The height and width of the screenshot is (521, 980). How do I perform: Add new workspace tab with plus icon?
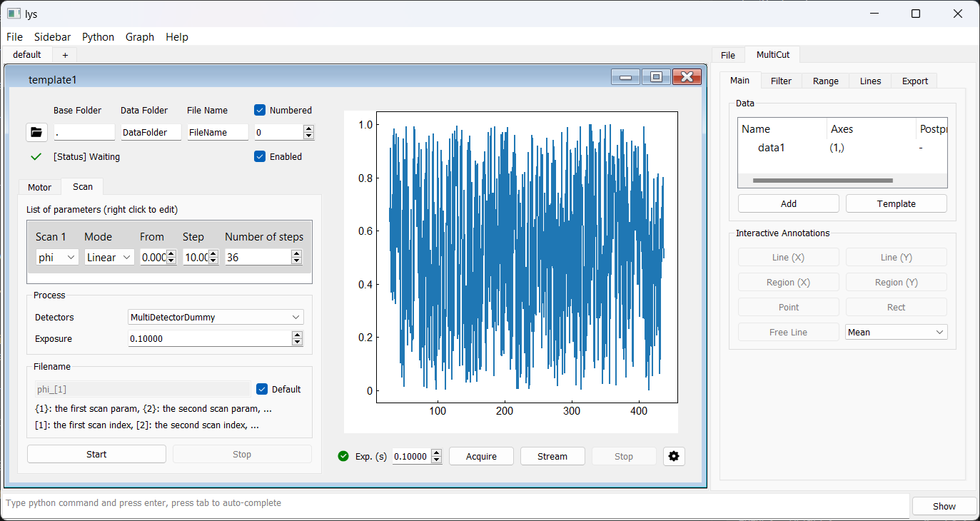click(65, 55)
